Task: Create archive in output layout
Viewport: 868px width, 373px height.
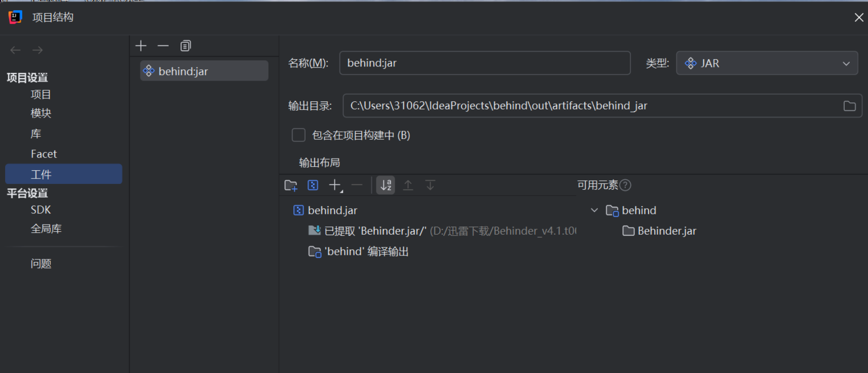Action: [x=313, y=185]
